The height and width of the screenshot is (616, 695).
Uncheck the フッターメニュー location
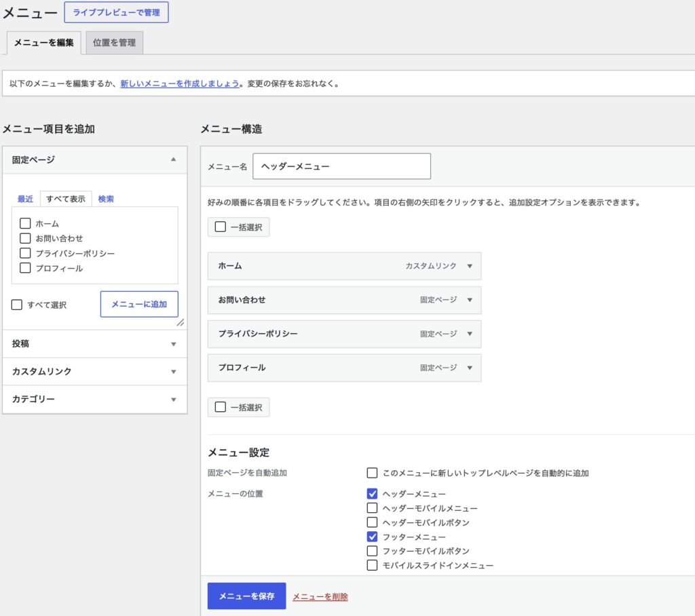(x=373, y=537)
